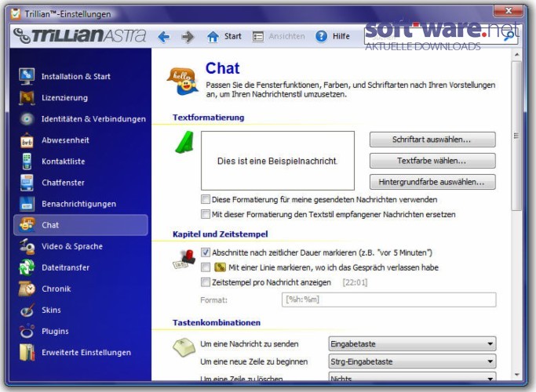This screenshot has width=536, height=392.
Task: Click the Start home icon
Action: 213,36
